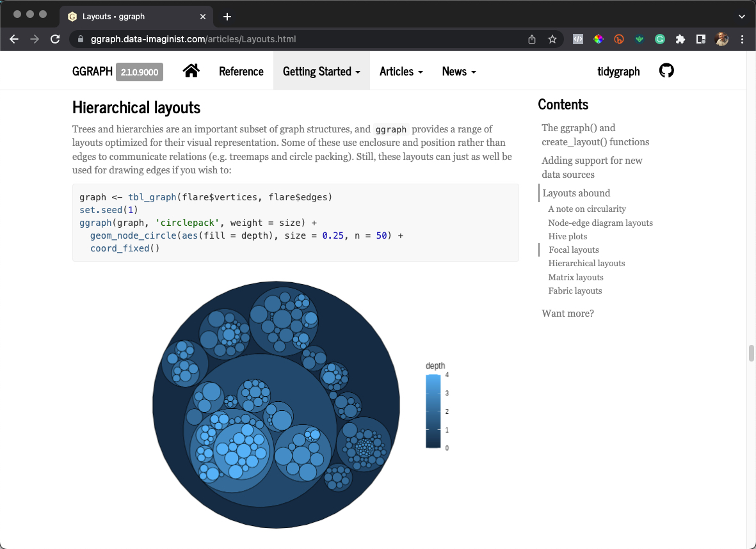Jump to 'Want more?' section
756x549 pixels.
pos(568,314)
